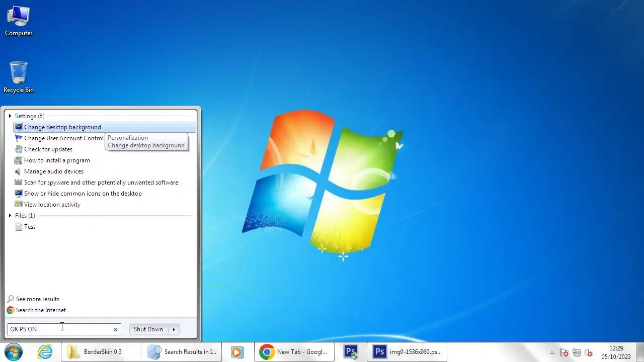Click the Show or hide common icons icon
644x362 pixels.
tap(19, 194)
